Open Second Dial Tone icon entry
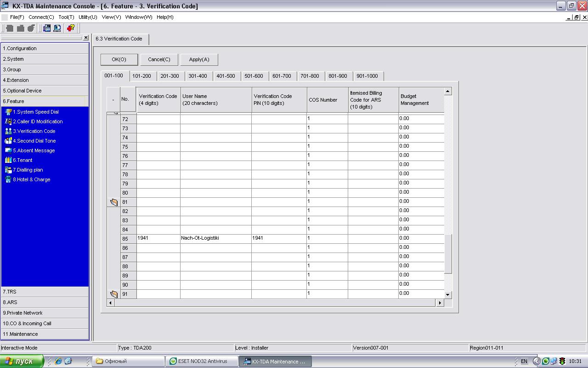The image size is (588, 368). [x=8, y=141]
